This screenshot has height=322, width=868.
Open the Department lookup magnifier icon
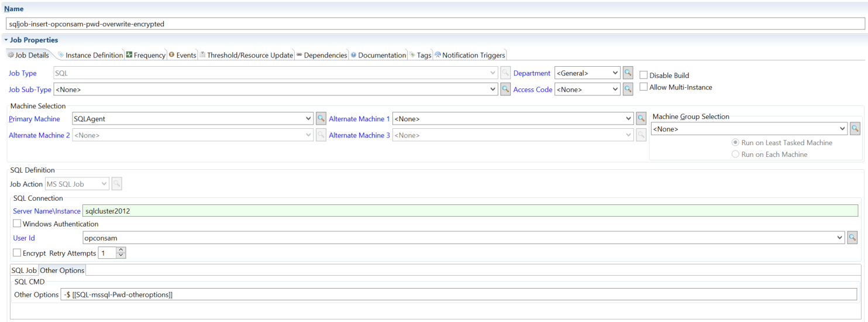point(628,73)
